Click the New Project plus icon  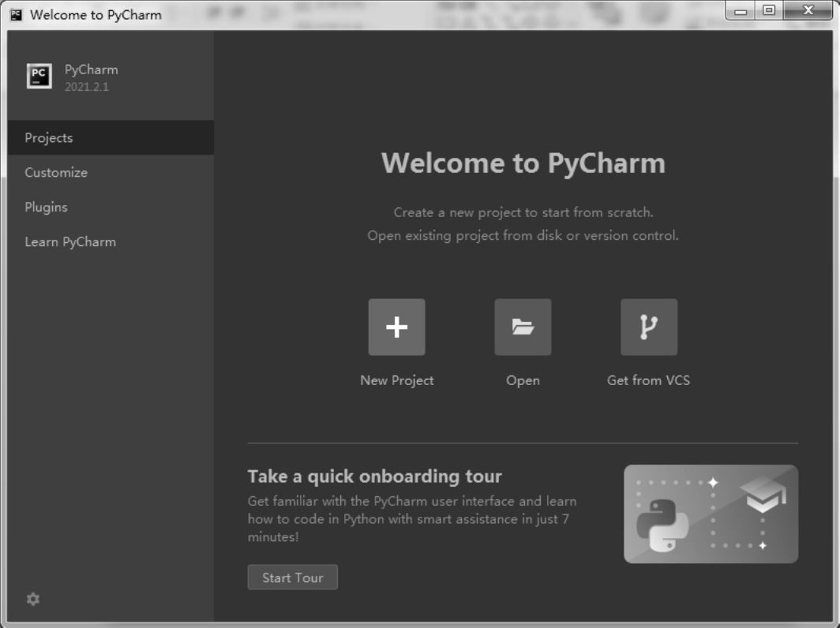396,327
